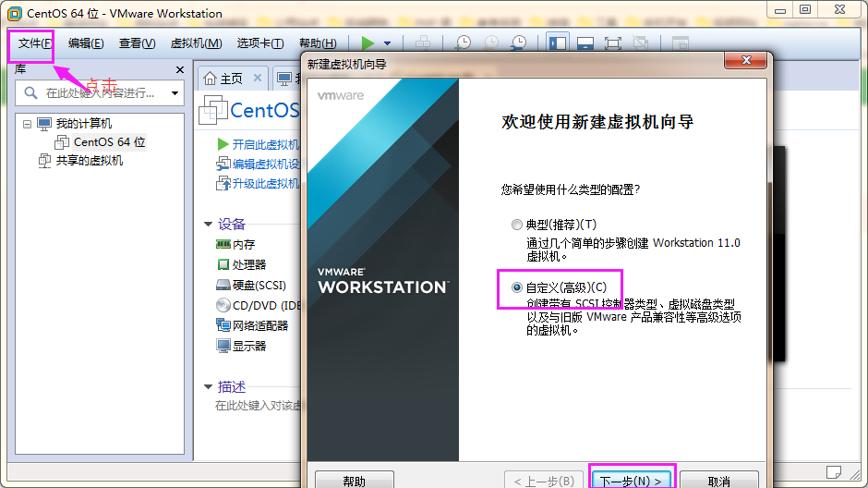Image resolution: width=868 pixels, height=488 pixels.
Task: Click the library search input field
Action: [102, 93]
